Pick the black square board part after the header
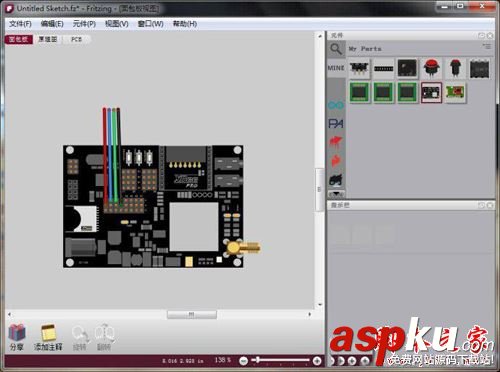 click(x=407, y=68)
